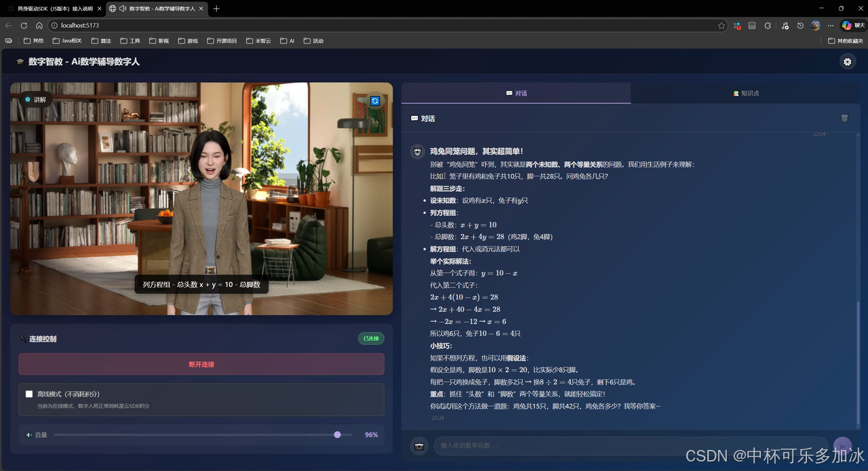Screen dimensions: 868x471
Task: Open the Copilot 聊天 button
Action: 853,25
